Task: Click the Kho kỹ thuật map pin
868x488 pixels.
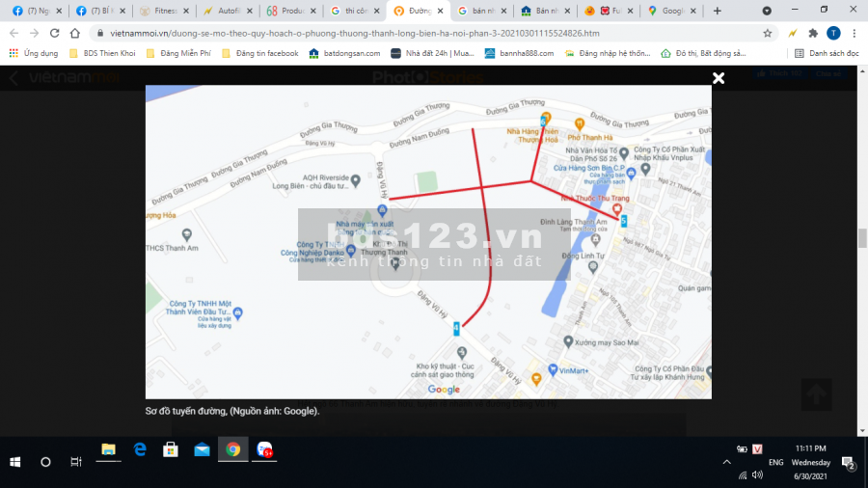Action: (x=462, y=352)
